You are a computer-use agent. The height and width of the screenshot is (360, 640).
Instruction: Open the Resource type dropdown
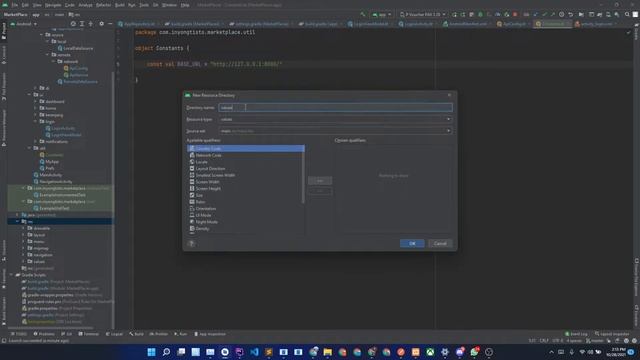[335, 119]
